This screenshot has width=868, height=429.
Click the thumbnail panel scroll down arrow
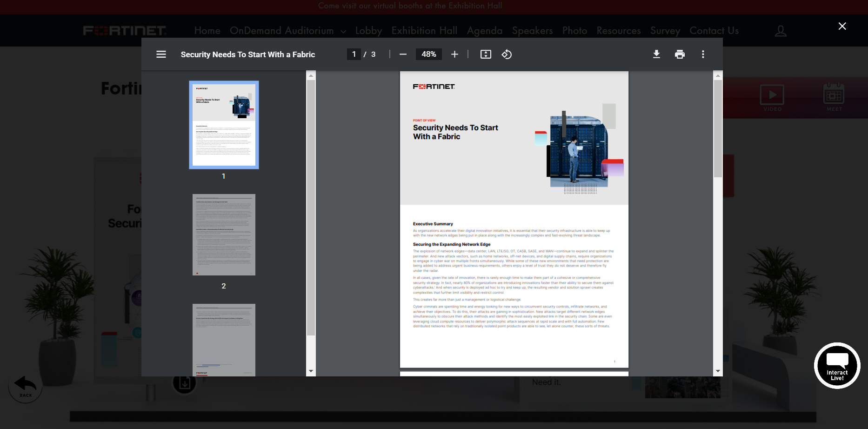[311, 371]
